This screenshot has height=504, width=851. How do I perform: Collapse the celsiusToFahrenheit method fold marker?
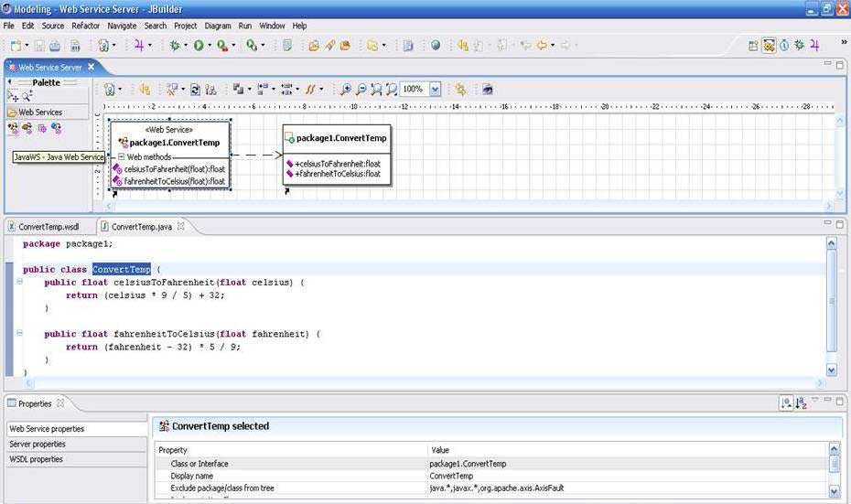pos(20,282)
